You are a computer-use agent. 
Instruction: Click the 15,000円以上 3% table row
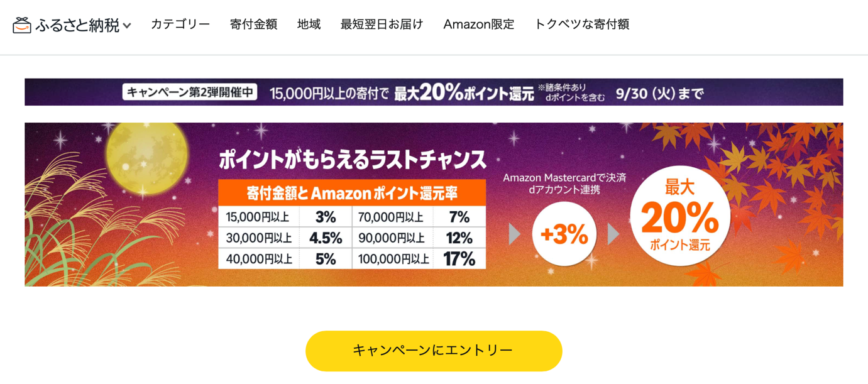coord(285,217)
